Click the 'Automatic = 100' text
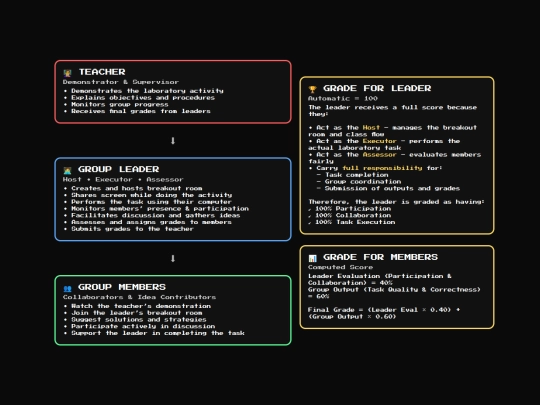This screenshot has width=540, height=405. [343, 98]
